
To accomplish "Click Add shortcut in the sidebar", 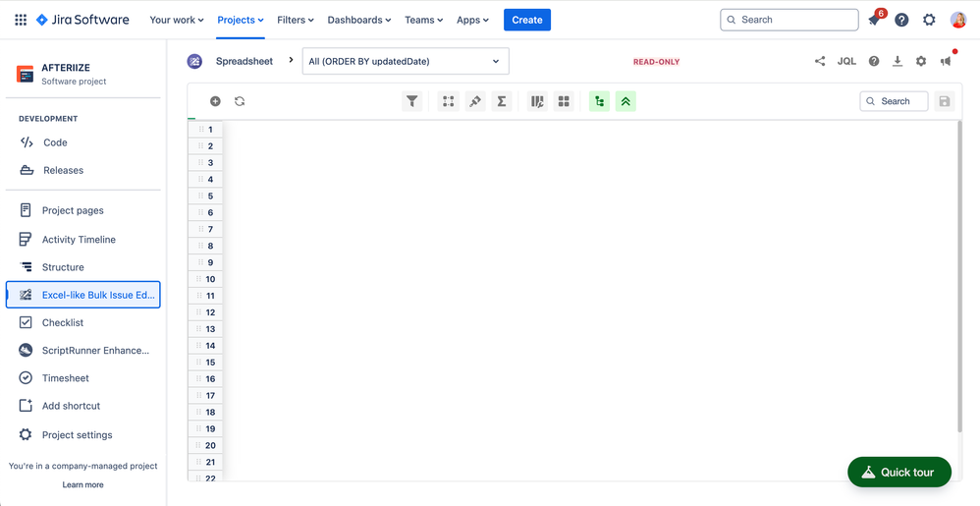I will [83, 406].
